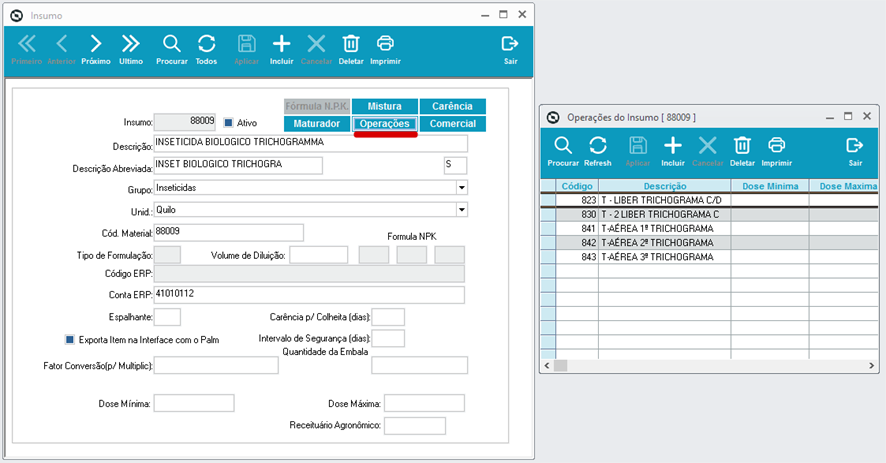Viewport: 886px width, 463px height.
Task: Toggle the Ativo checkbox
Action: tap(228, 123)
